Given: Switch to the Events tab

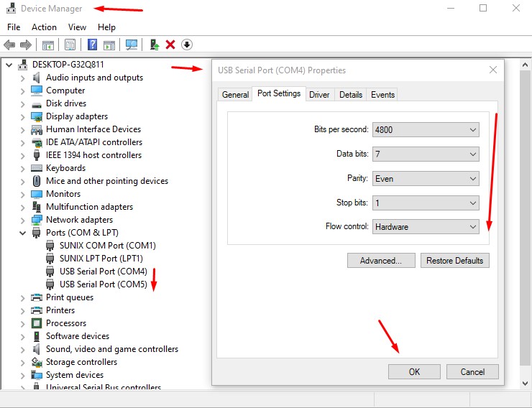Looking at the screenshot, I should [382, 95].
